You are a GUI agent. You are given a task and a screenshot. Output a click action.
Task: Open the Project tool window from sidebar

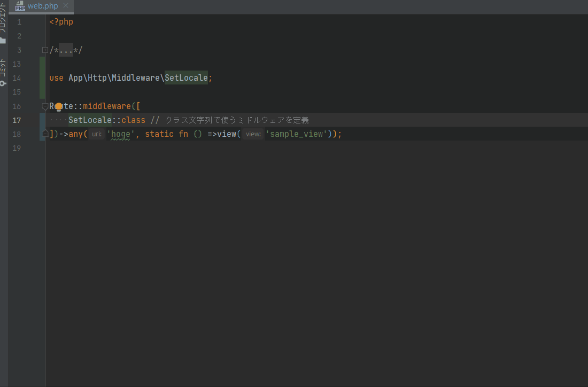(x=3, y=24)
